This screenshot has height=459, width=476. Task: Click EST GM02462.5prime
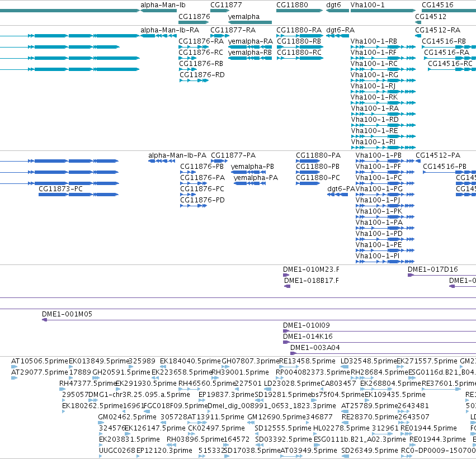(x=127, y=418)
